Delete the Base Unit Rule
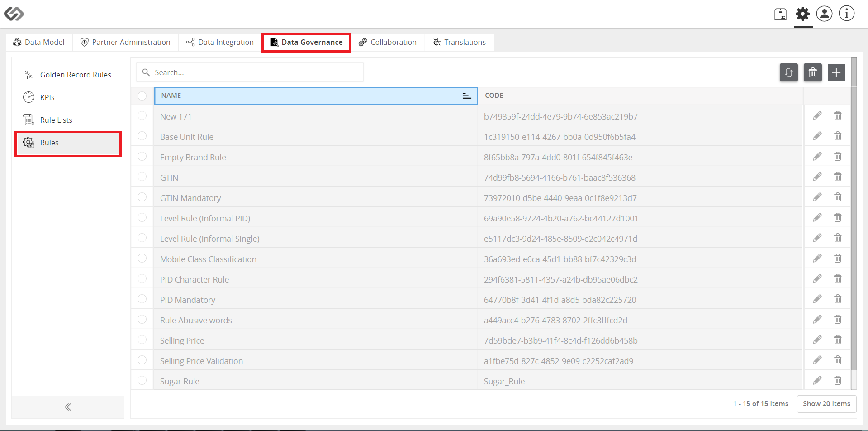The width and height of the screenshot is (868, 431). tap(837, 136)
